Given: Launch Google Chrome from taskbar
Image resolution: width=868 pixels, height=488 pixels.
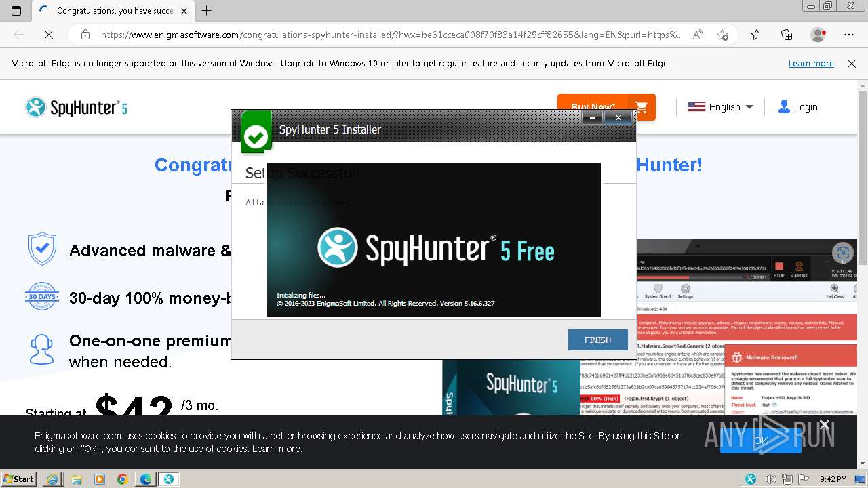Looking at the screenshot, I should [x=122, y=479].
